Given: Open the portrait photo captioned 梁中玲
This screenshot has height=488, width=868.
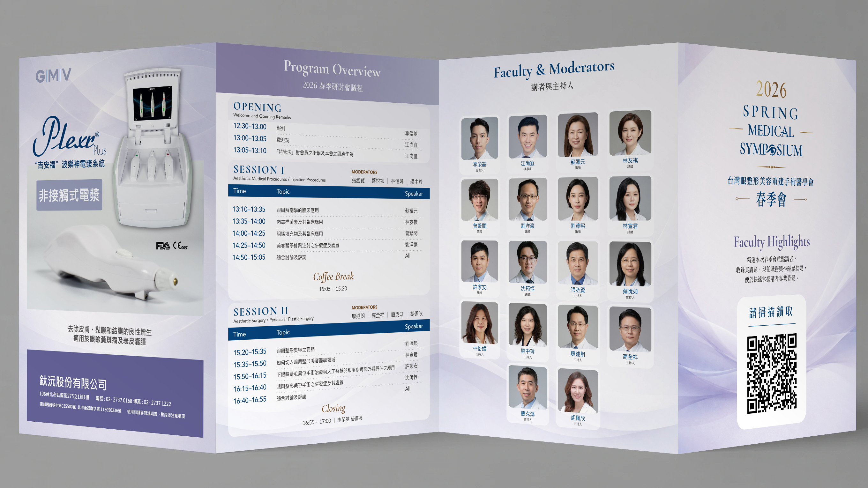Looking at the screenshot, I should point(528,325).
